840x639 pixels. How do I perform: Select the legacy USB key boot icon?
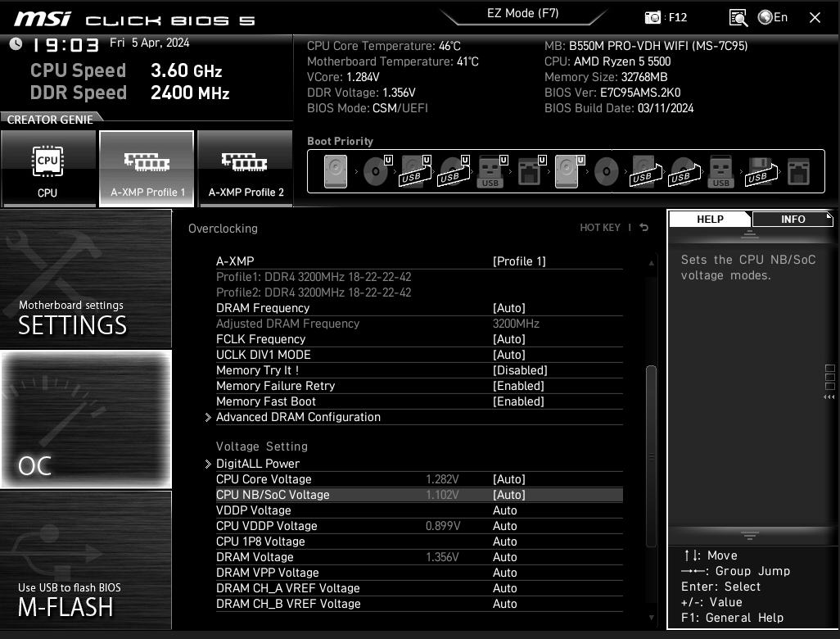(720, 171)
